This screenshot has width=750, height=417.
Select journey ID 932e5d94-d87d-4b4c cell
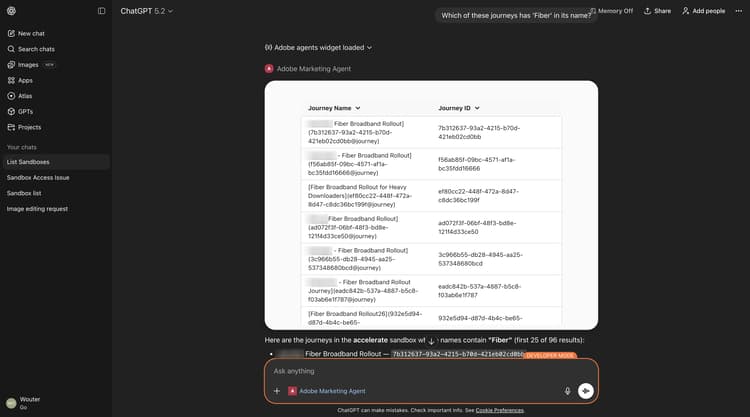pos(480,318)
